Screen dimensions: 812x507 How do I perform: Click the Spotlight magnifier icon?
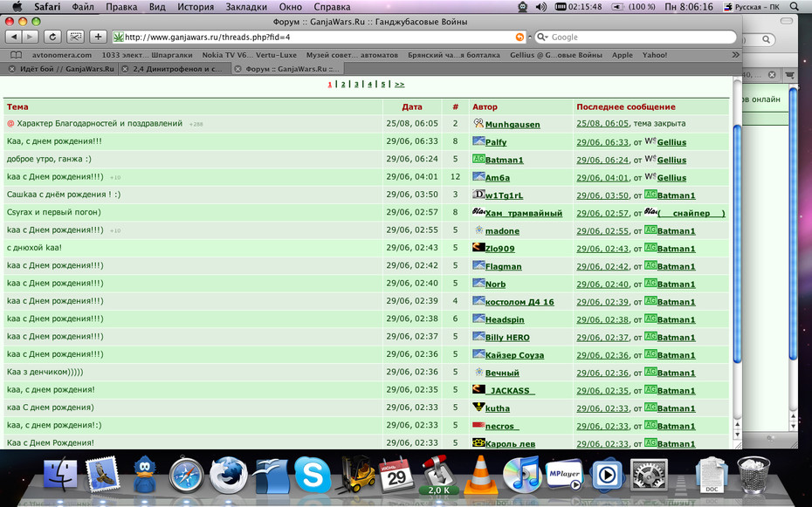795,7
